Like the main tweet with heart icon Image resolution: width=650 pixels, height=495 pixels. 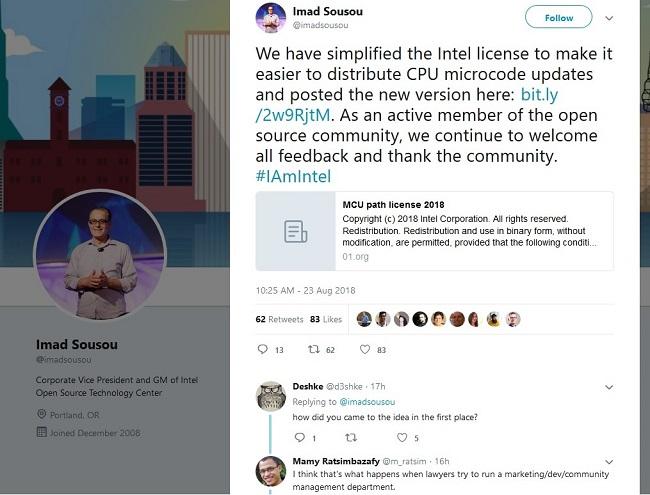pos(365,349)
